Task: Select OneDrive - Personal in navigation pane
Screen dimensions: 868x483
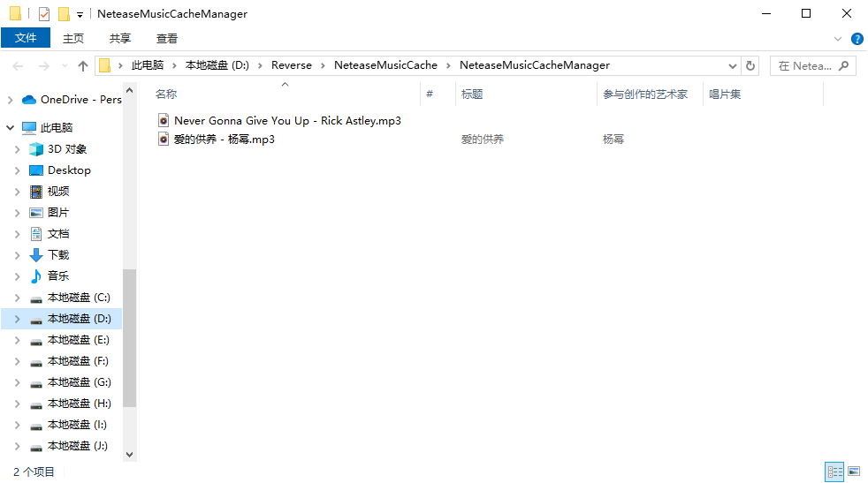Action: pyautogui.click(x=80, y=100)
